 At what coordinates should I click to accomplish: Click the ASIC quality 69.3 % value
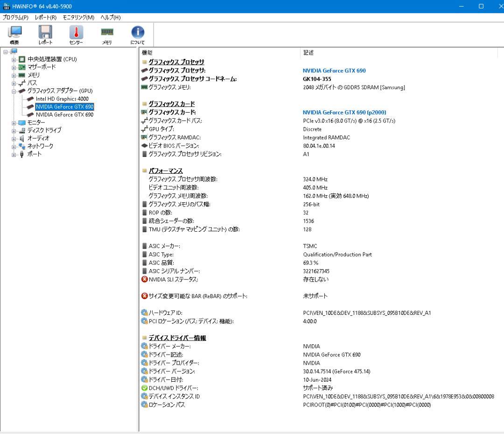click(x=310, y=263)
